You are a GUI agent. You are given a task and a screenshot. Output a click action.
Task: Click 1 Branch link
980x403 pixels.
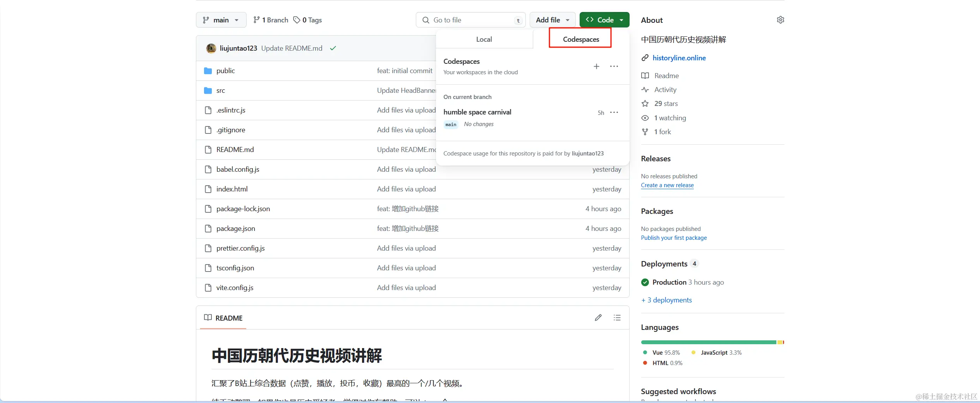click(271, 20)
